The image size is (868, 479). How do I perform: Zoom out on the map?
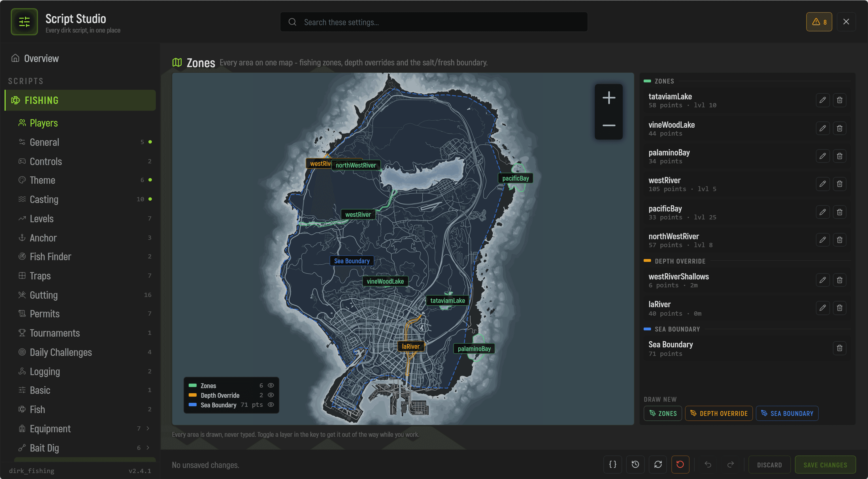point(609,126)
